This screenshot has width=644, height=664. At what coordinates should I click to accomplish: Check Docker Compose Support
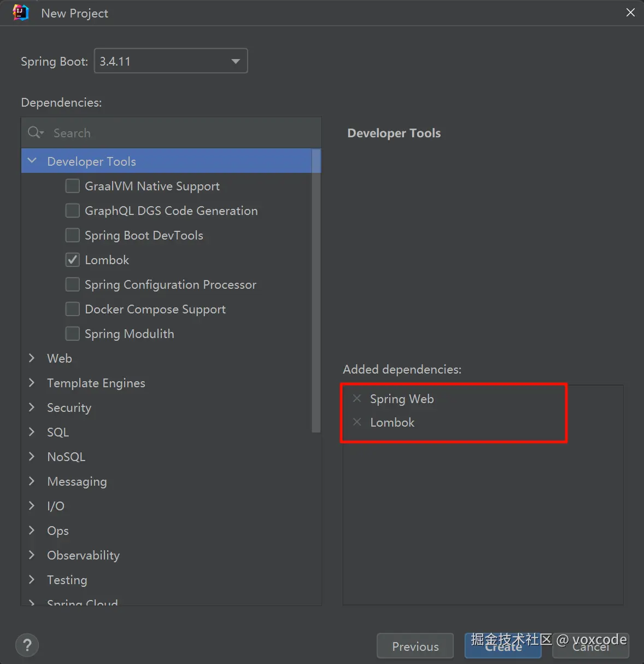(x=72, y=309)
